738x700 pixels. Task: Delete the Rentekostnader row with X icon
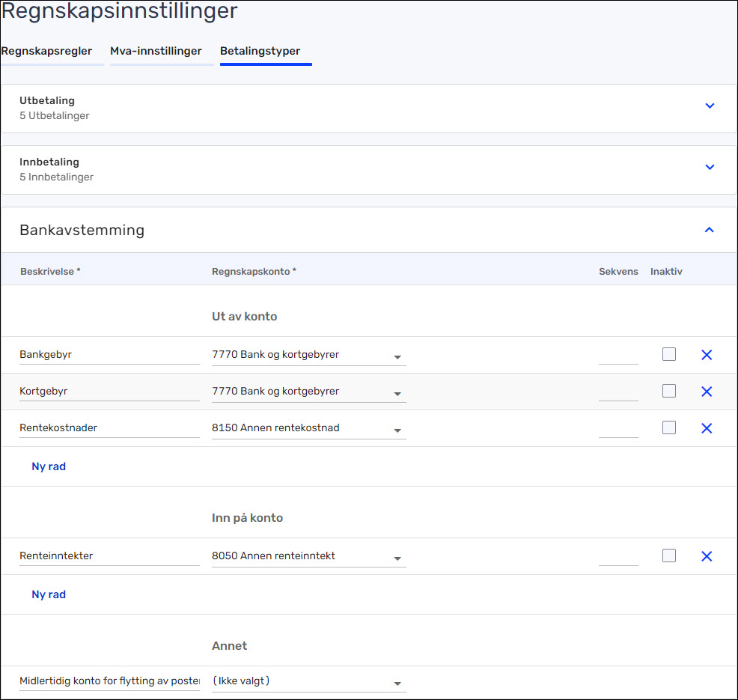coord(706,428)
